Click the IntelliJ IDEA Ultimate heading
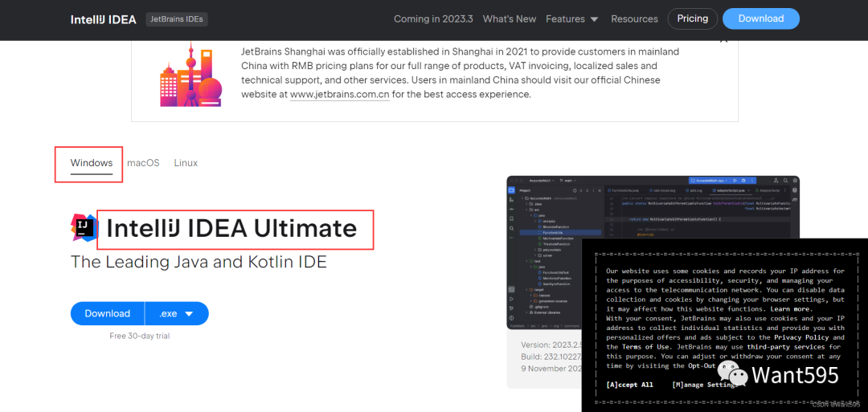The height and width of the screenshot is (412, 868). (232, 228)
